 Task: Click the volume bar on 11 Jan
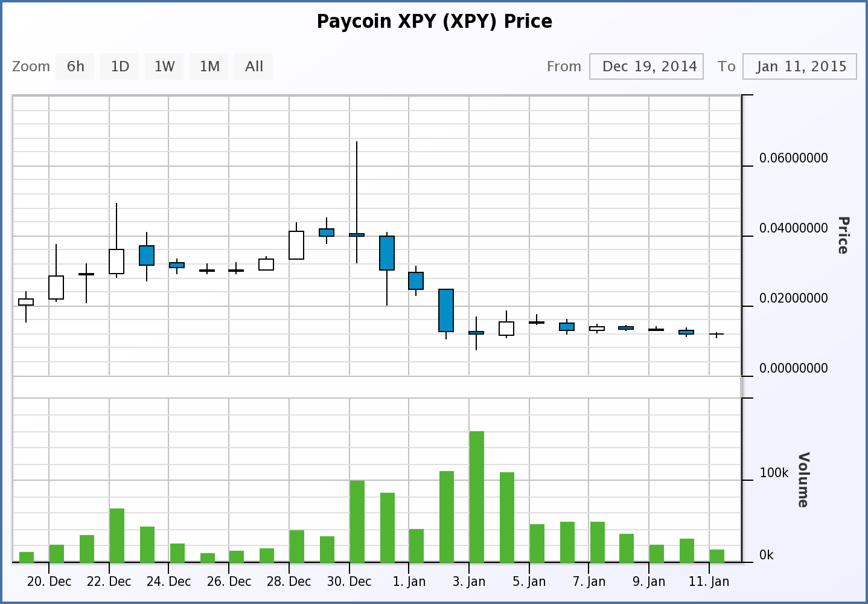coord(717,556)
